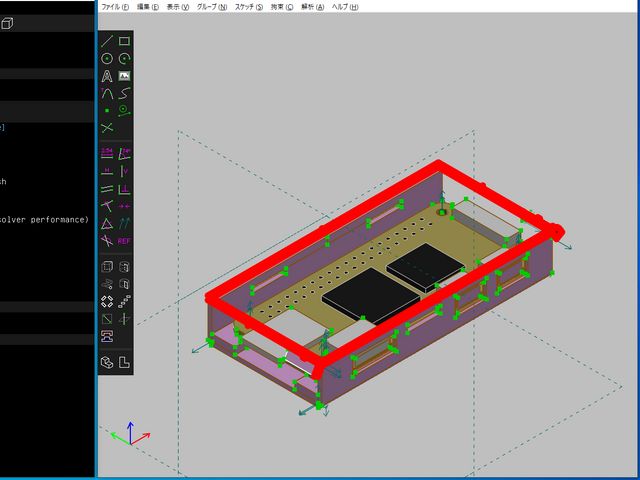Apply the angle constraint tool
This screenshot has height=480, width=640.
coord(124,153)
